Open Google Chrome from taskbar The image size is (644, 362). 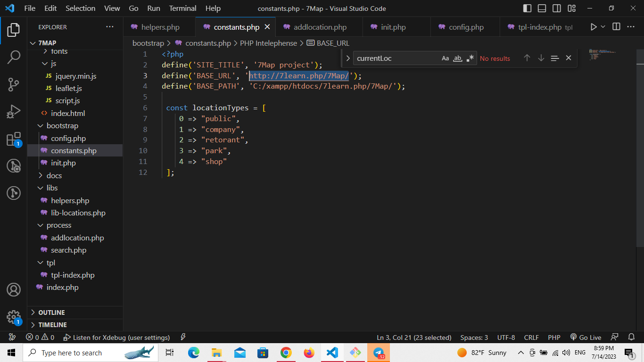pos(286,353)
